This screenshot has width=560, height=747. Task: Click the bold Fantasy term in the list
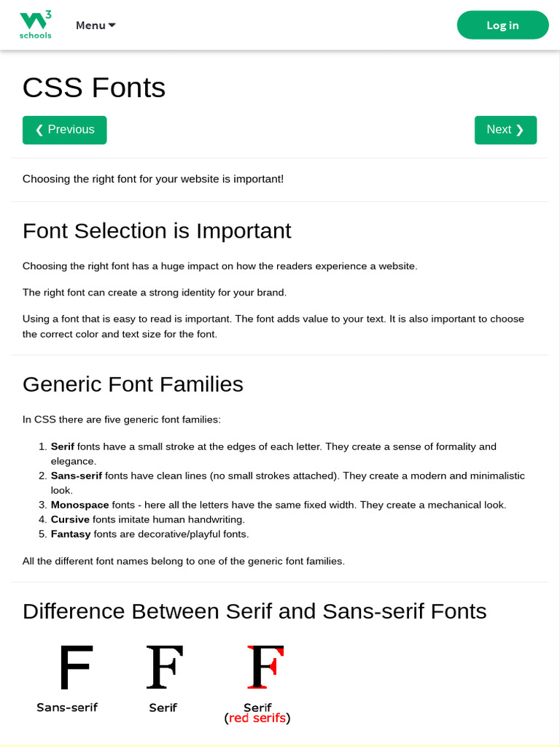[x=71, y=534]
